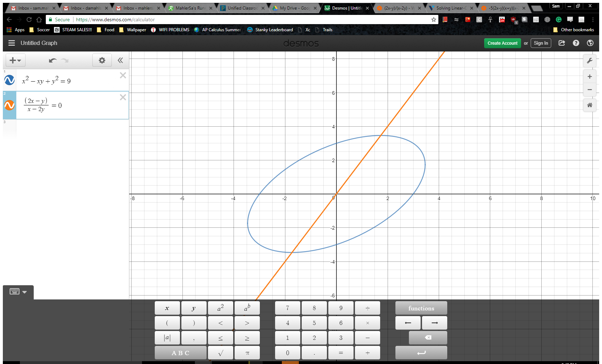Open the functions keypad menu
Viewport: 602px width, 364px height.
[421, 308]
